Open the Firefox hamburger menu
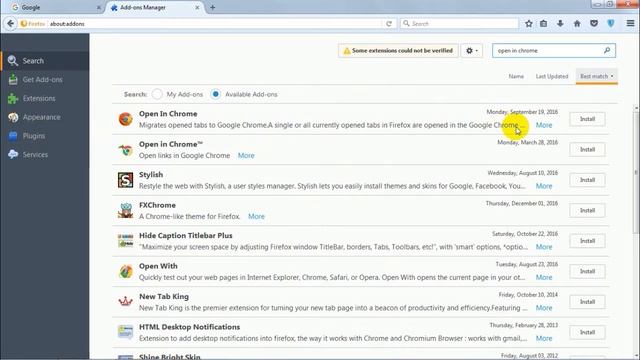The image size is (640, 360). (630, 23)
